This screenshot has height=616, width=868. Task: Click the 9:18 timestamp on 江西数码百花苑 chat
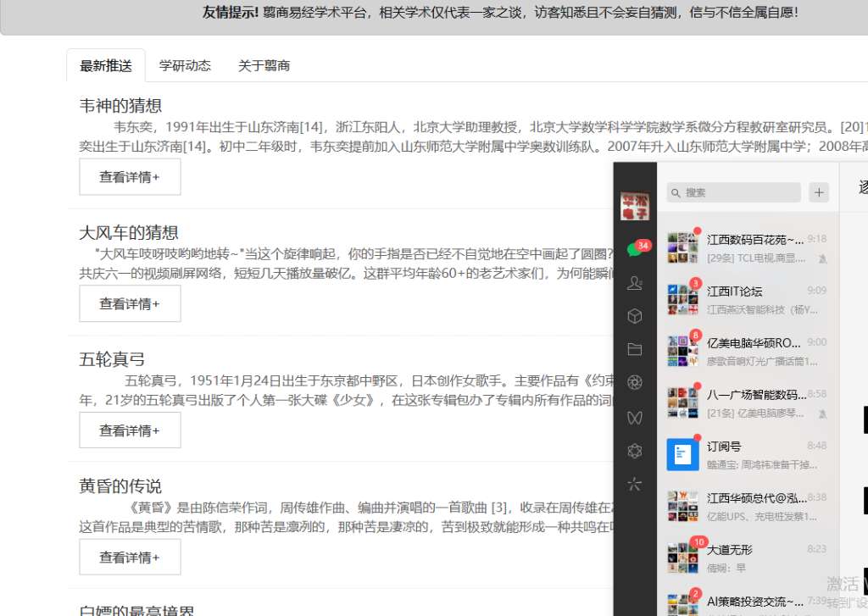(x=817, y=239)
